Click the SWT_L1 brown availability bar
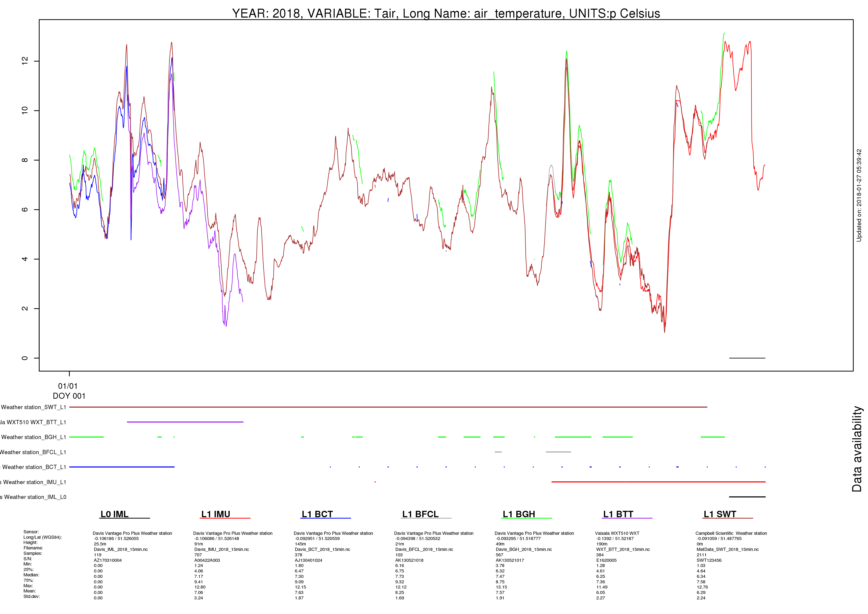Image resolution: width=868 pixels, height=614 pixels. coord(388,407)
